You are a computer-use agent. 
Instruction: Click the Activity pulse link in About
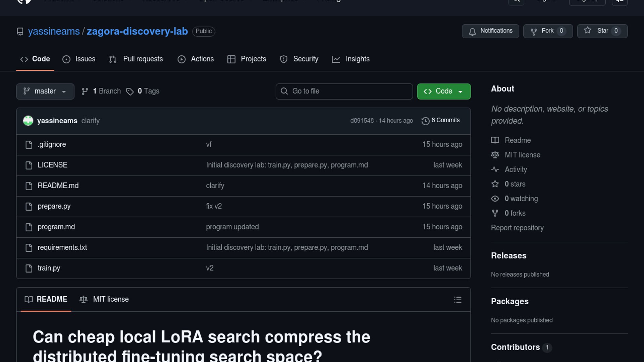515,170
